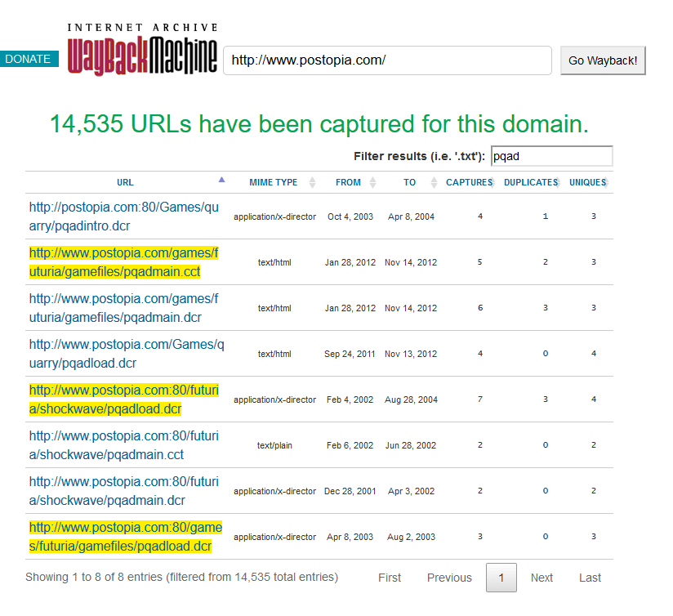Click the INTERNET ARCHIVE heading text
This screenshot has width=673, height=616.
coord(142,28)
